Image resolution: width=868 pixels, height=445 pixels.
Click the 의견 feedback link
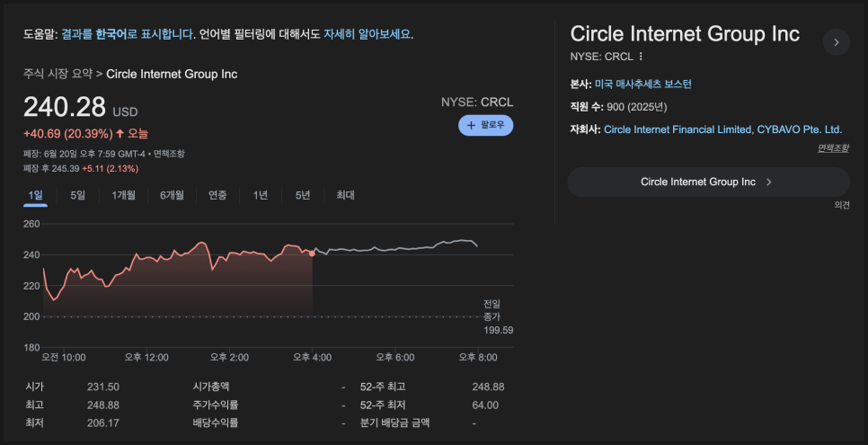click(x=842, y=205)
